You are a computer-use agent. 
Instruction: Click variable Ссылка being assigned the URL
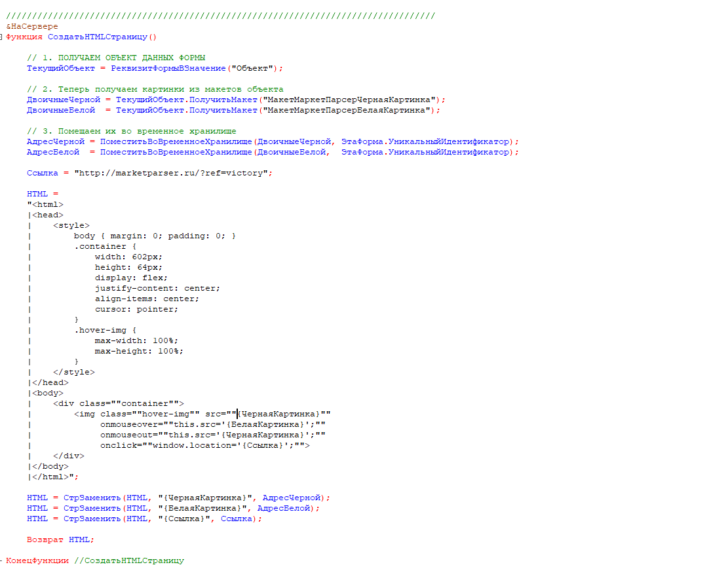coord(42,173)
